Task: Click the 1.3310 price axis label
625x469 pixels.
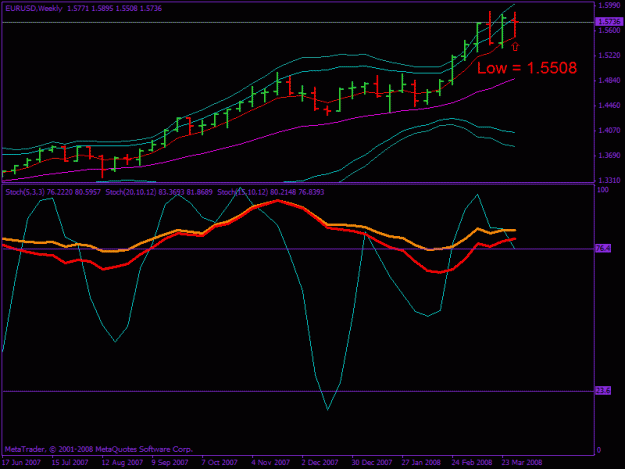Action: (609, 180)
